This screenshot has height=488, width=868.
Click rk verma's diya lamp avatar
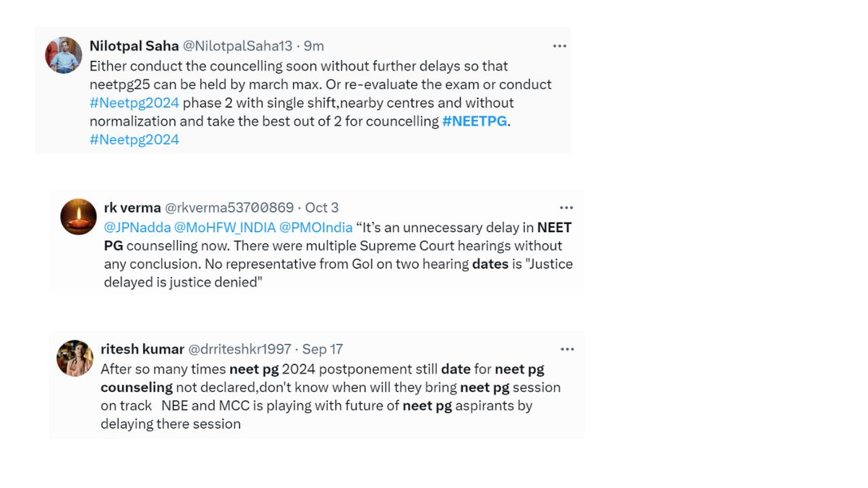(x=77, y=217)
